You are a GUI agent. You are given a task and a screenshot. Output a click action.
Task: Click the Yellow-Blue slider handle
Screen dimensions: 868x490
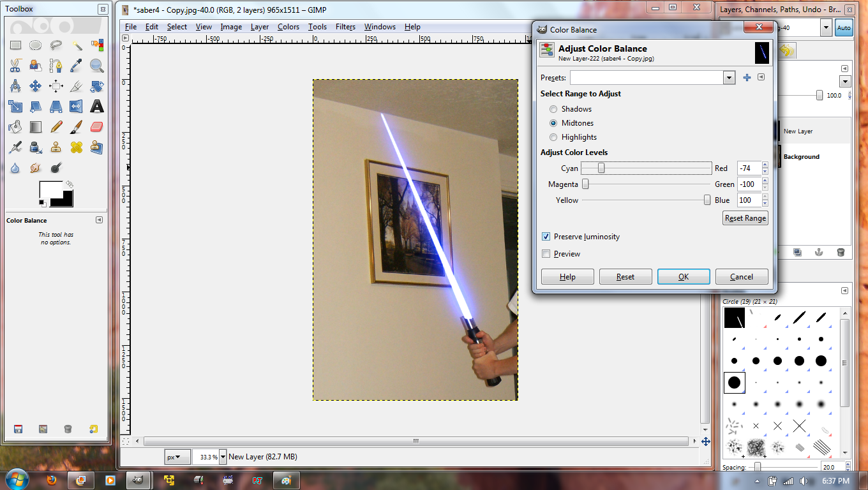point(707,200)
